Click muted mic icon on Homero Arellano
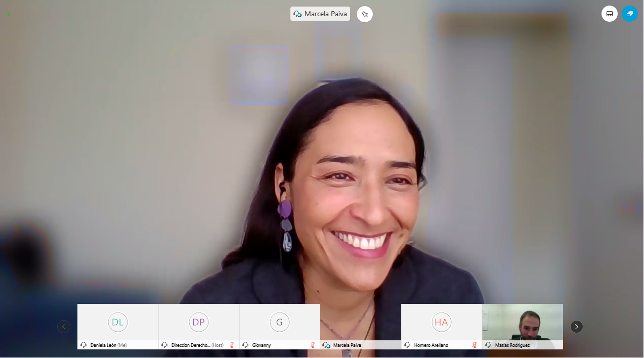 point(475,345)
